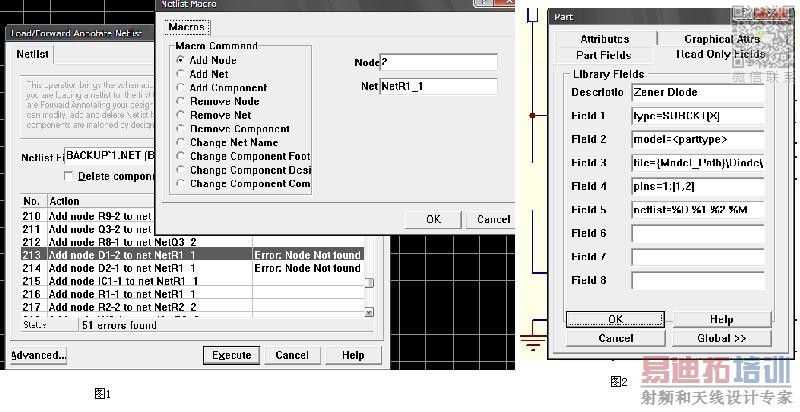This screenshot has width=800, height=412.
Task: Select row 216 Add node R1-1
Action: click(x=192, y=294)
